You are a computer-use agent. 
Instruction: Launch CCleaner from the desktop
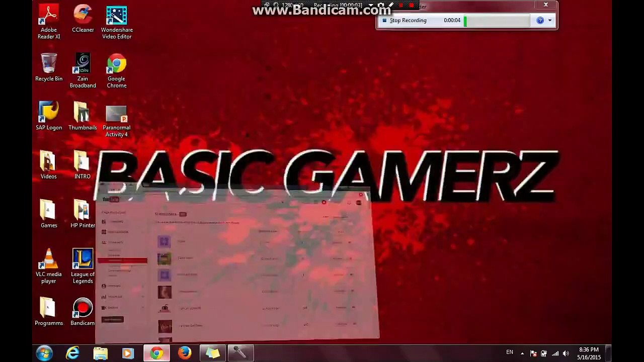click(x=83, y=19)
